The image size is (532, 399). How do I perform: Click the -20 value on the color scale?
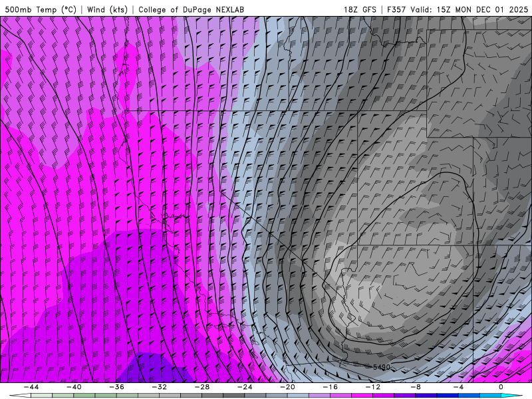[287, 387]
